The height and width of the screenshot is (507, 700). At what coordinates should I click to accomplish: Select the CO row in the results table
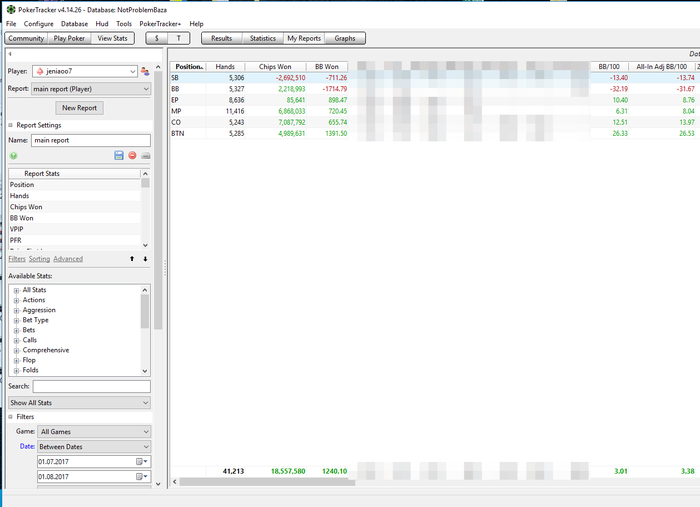(435, 122)
